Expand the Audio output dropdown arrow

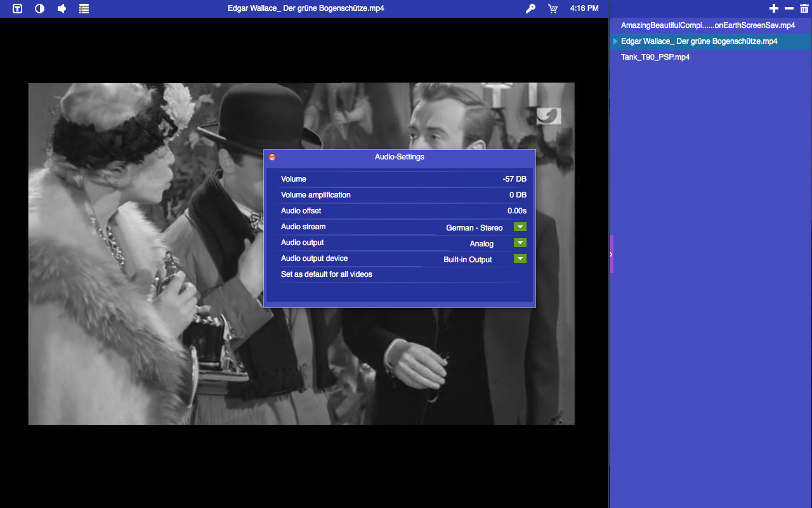point(520,243)
